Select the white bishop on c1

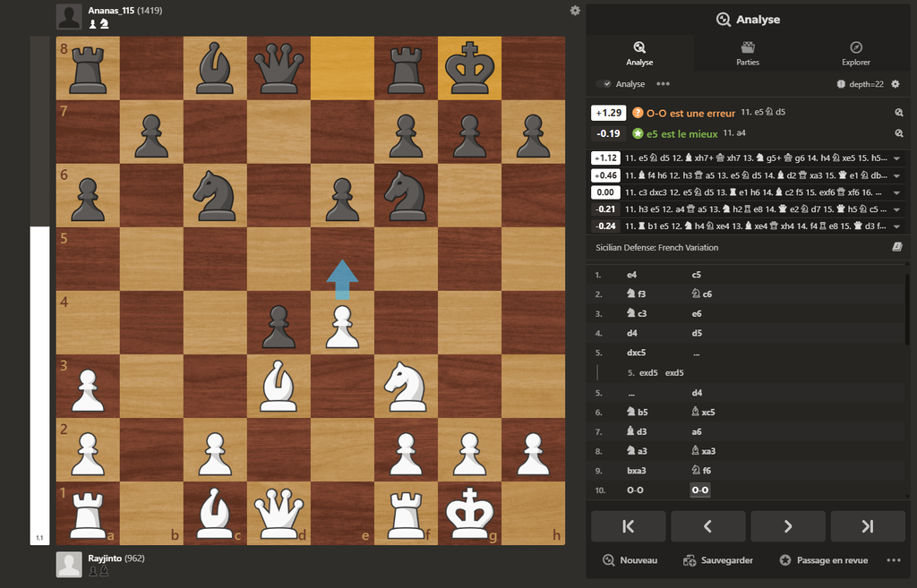pyautogui.click(x=215, y=513)
